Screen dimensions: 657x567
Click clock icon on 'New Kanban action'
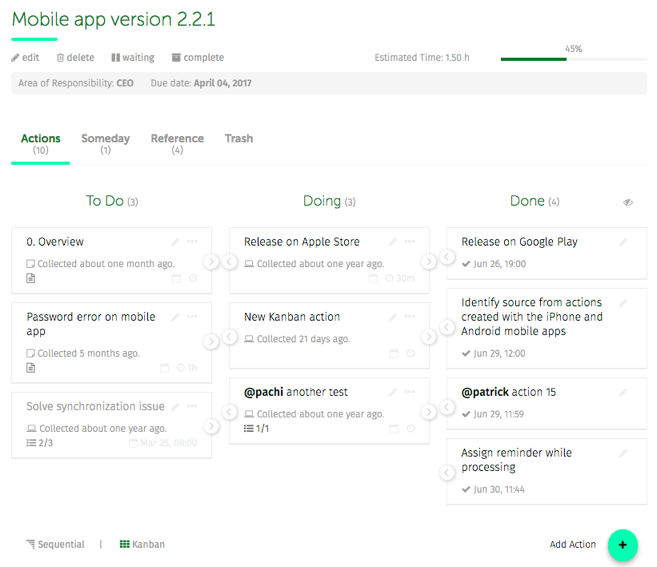click(x=411, y=353)
